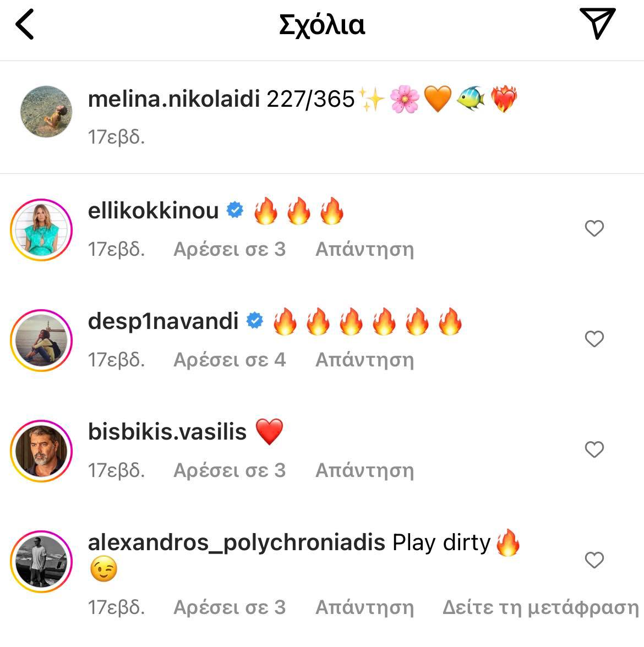This screenshot has width=644, height=647.
Task: Open ellikokkinou username profile link
Action: point(153,211)
